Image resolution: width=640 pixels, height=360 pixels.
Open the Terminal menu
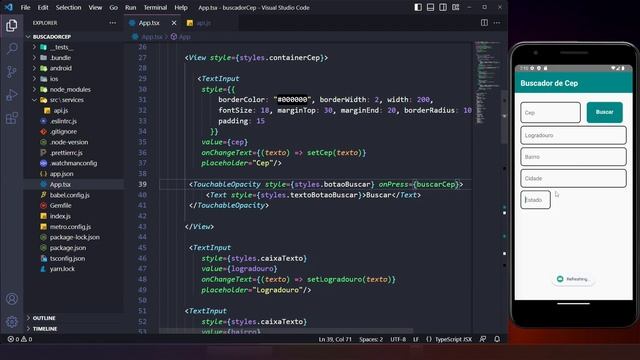click(155, 7)
